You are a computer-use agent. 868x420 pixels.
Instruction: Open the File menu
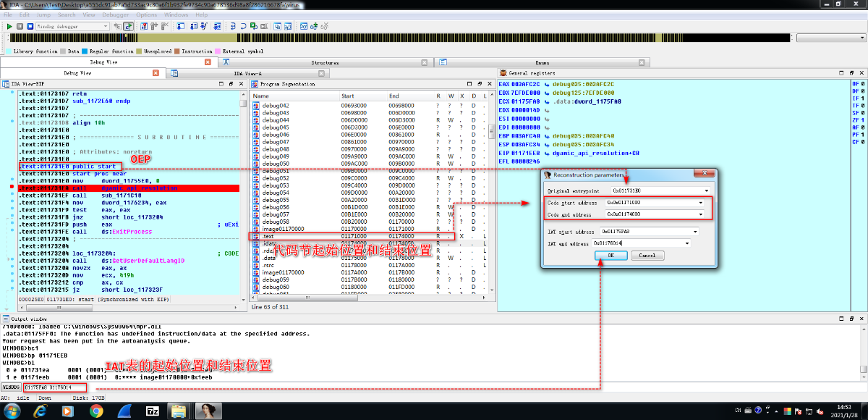tap(9, 14)
